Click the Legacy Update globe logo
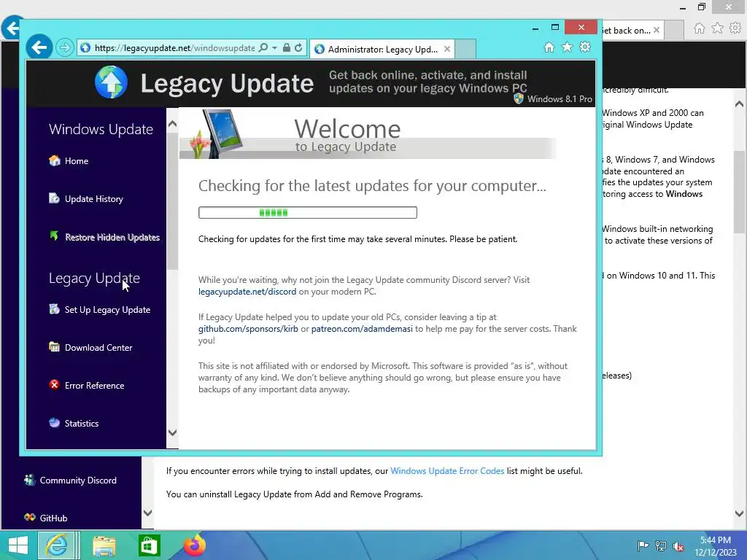Screen dimensions: 747x560 [x=111, y=82]
